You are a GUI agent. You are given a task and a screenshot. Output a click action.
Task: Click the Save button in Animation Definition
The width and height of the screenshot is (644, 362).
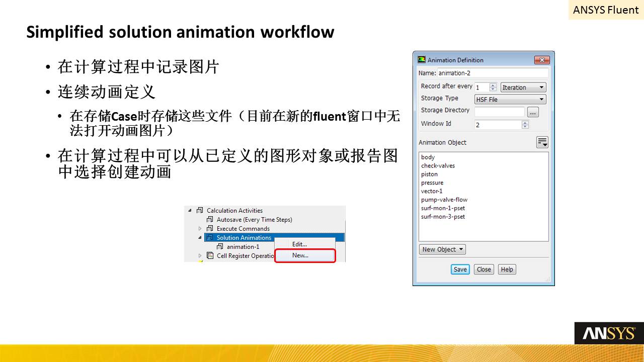(460, 269)
